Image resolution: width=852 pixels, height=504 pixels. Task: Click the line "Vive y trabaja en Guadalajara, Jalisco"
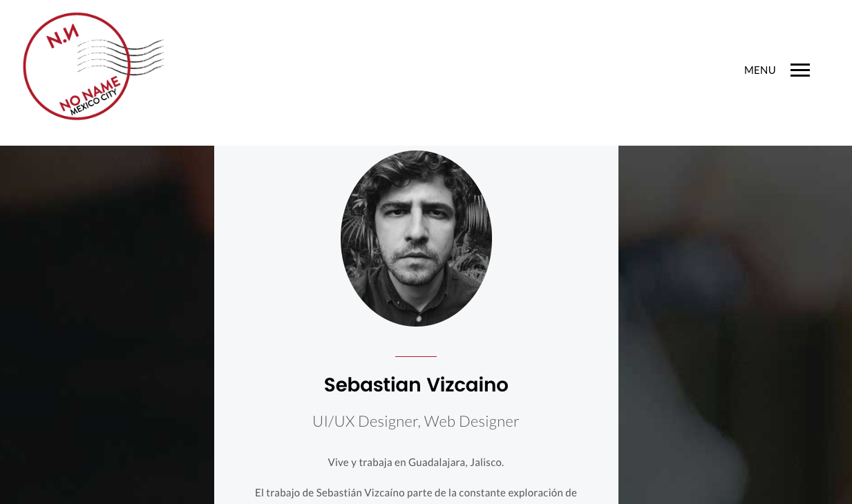[x=416, y=462]
